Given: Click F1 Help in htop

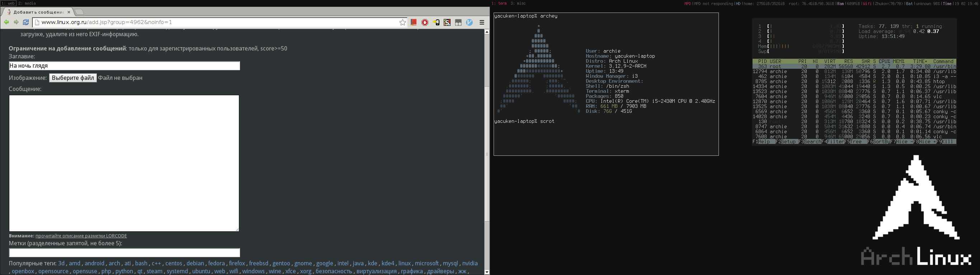Looking at the screenshot, I should [x=764, y=142].
